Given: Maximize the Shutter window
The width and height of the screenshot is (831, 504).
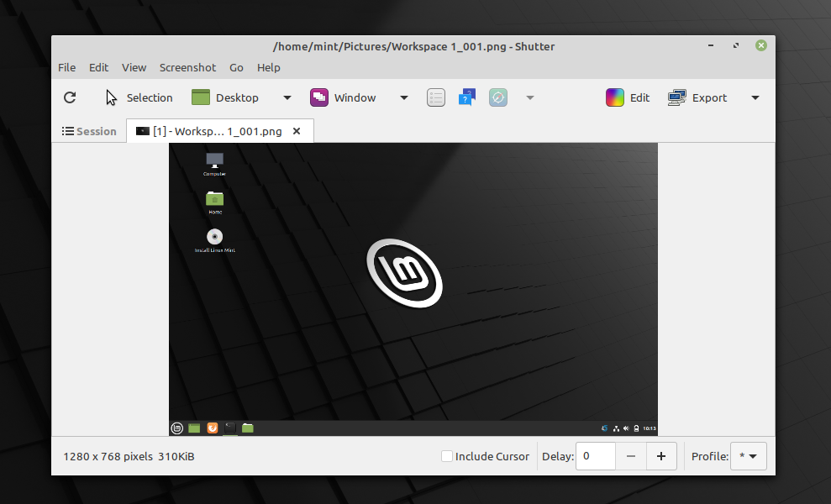Looking at the screenshot, I should point(736,45).
